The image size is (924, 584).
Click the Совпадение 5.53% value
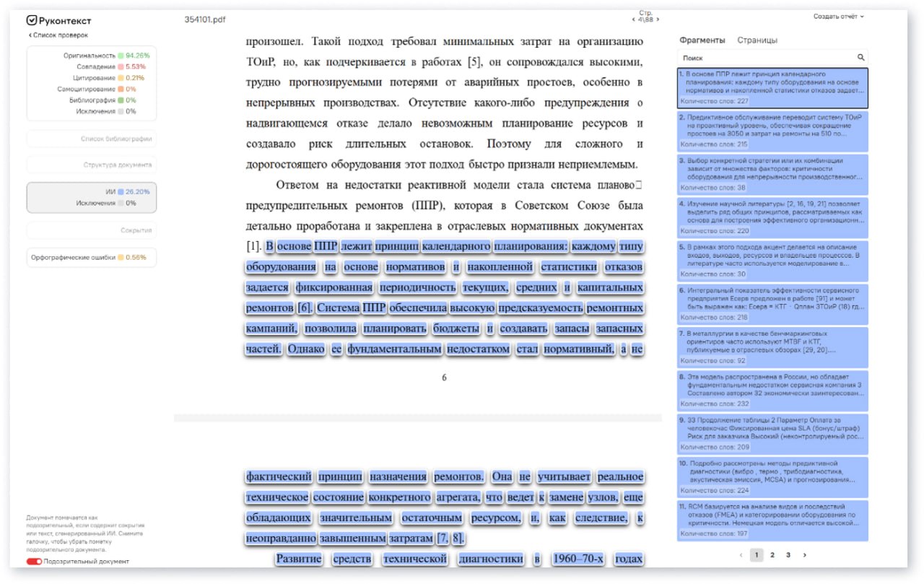136,66
